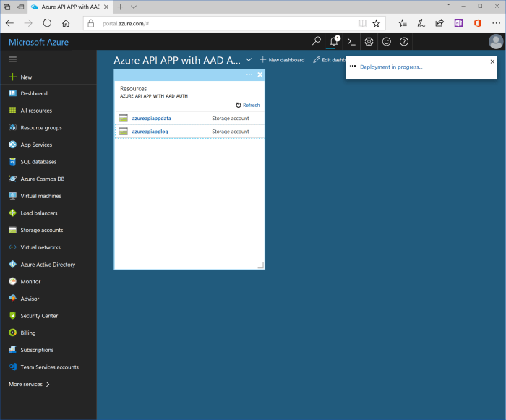Click the Edge share icon

click(x=439, y=23)
